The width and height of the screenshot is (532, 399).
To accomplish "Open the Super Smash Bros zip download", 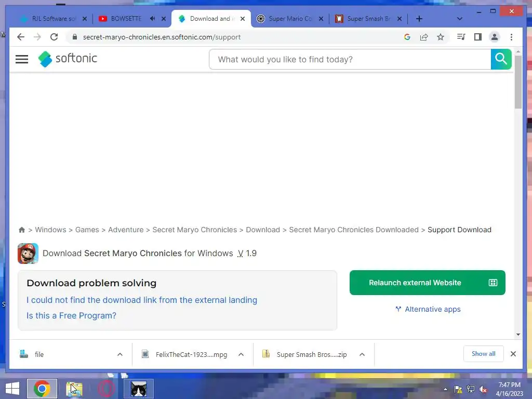I will (305, 354).
